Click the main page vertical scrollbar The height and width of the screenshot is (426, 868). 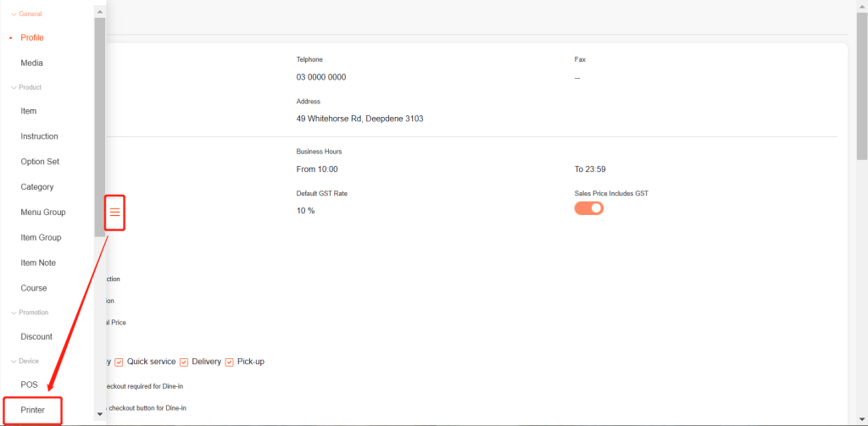point(861,85)
